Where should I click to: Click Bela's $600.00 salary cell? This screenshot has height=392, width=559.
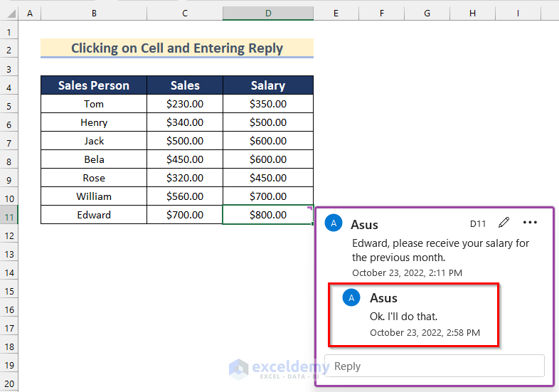pyautogui.click(x=268, y=159)
